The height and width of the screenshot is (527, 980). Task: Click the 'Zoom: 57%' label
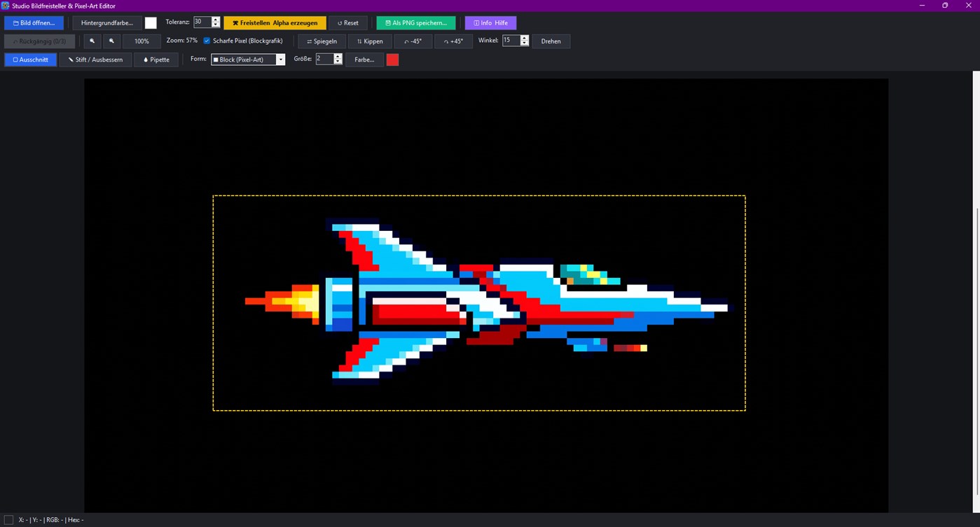coord(182,41)
